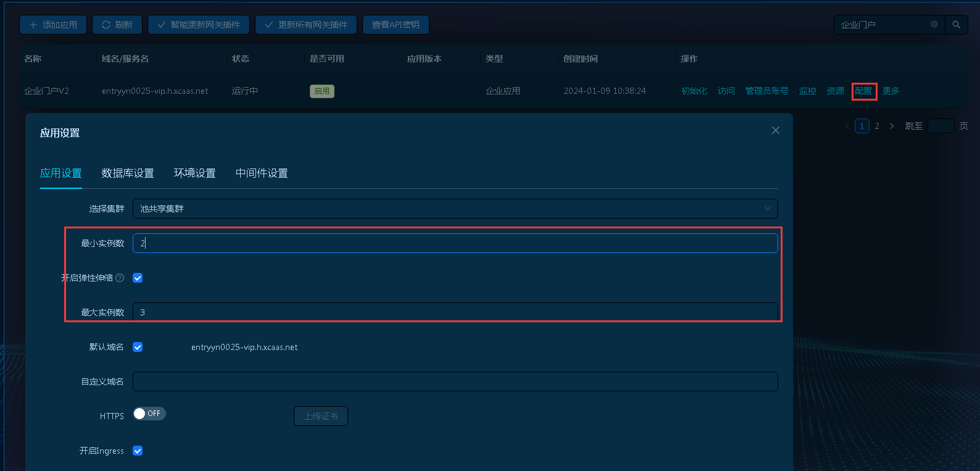The height and width of the screenshot is (471, 980).
Task: Click 更新所有网关插件 button
Action: coord(306,25)
